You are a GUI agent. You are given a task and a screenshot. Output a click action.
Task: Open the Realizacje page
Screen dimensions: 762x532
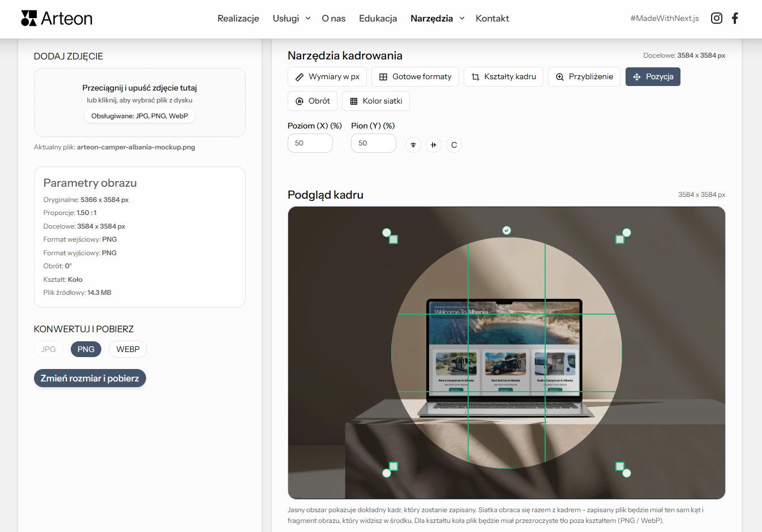[238, 18]
